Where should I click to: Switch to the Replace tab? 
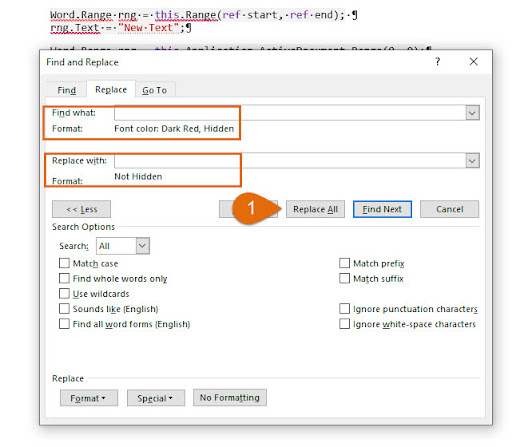click(x=111, y=89)
